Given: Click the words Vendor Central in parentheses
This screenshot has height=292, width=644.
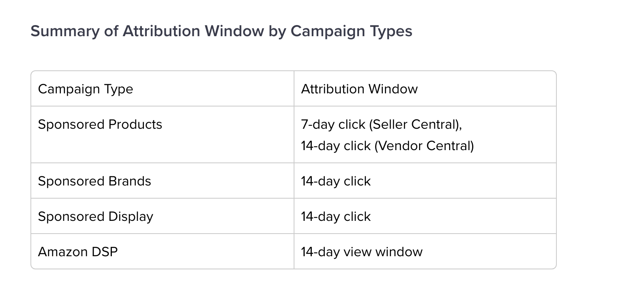Looking at the screenshot, I should coord(424,146).
